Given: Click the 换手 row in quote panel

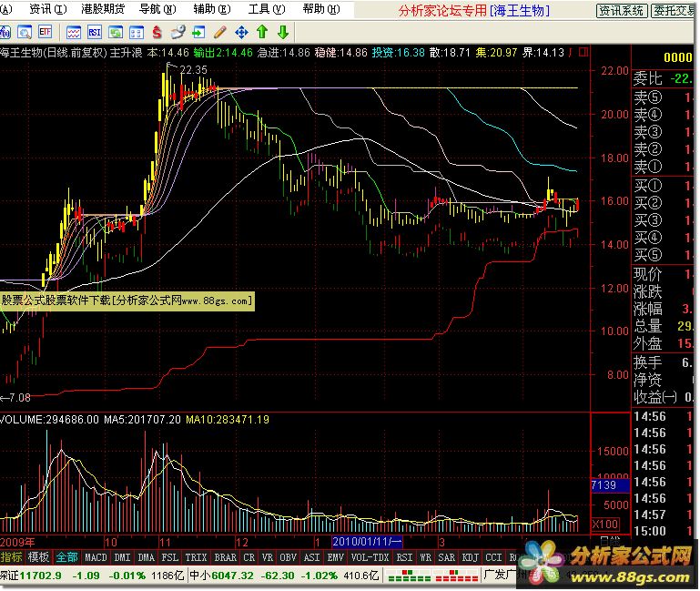Looking at the screenshot, I should point(663,362).
